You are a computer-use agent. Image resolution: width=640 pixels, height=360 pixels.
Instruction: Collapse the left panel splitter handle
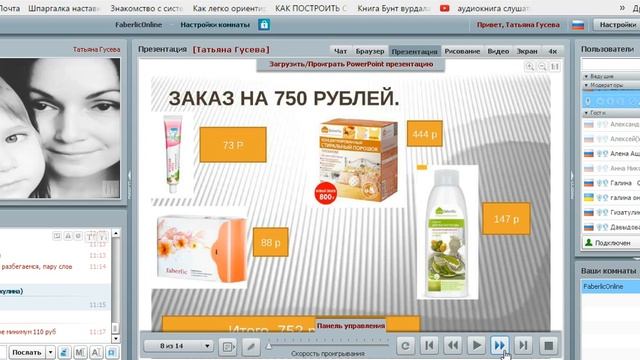pos(130,184)
